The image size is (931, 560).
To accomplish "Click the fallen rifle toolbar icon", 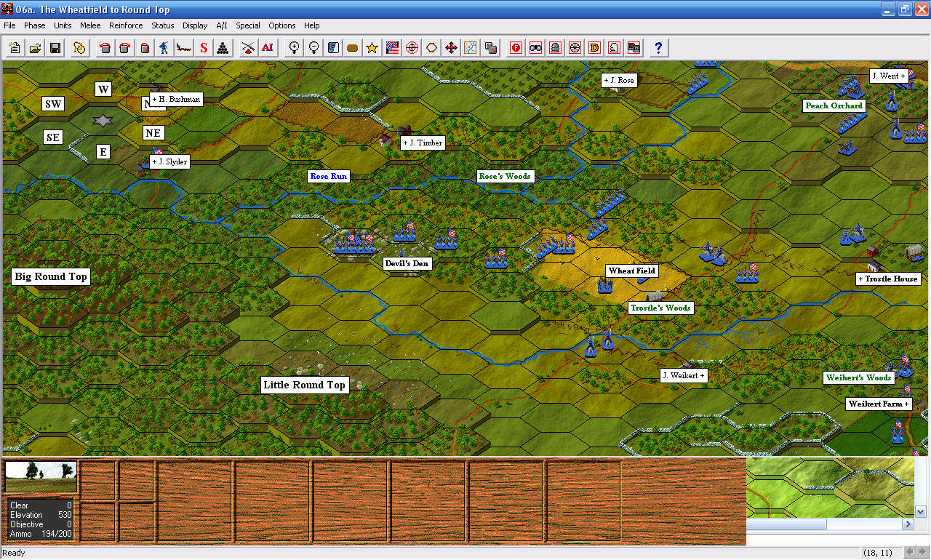I will (x=183, y=48).
